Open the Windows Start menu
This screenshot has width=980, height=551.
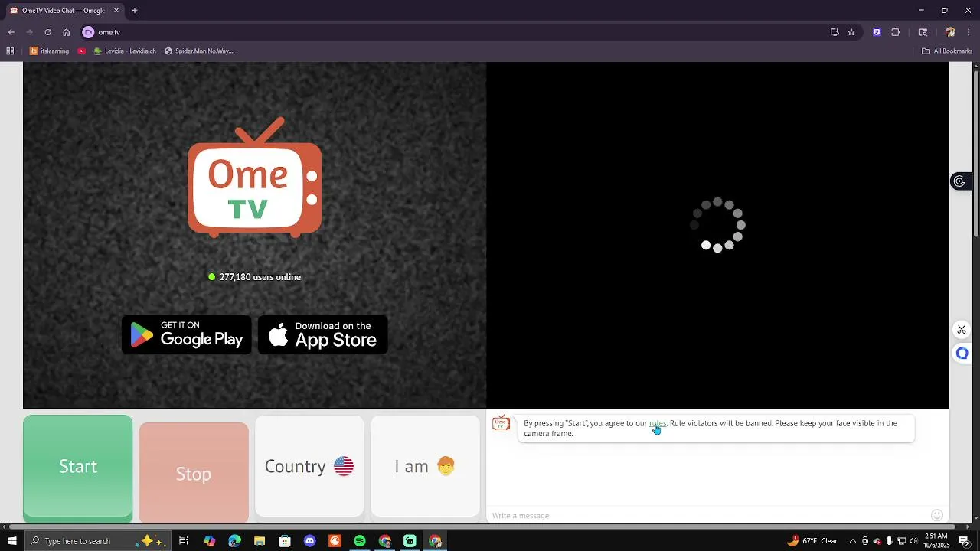11,541
